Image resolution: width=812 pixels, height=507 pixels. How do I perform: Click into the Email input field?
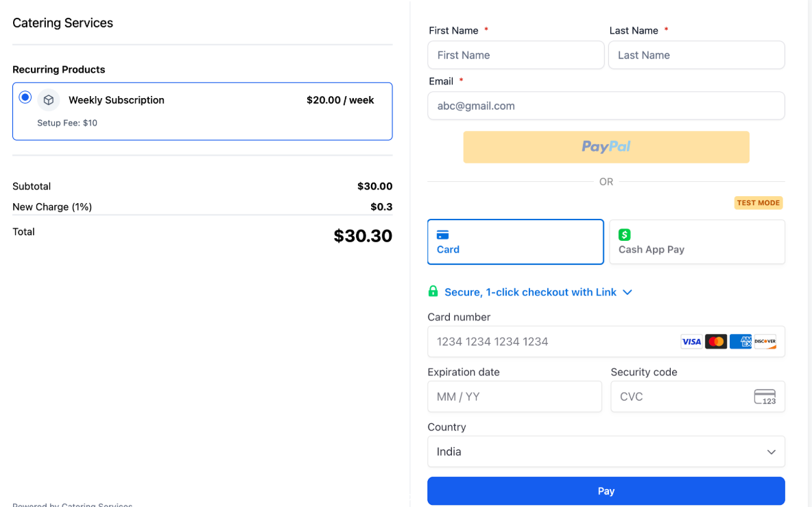pyautogui.click(x=606, y=106)
